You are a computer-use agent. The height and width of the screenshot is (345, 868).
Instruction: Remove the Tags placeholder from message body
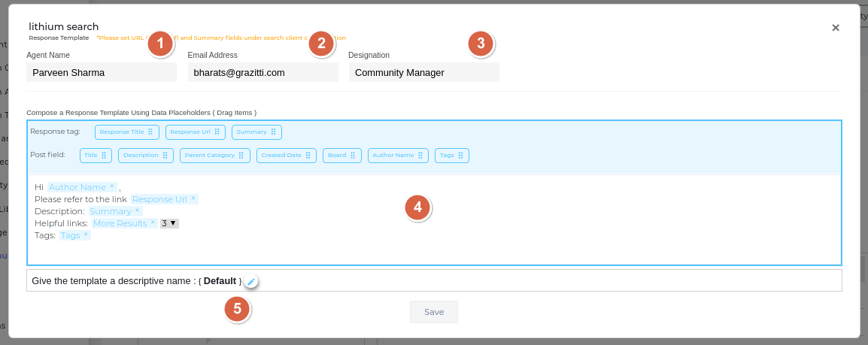tap(86, 235)
